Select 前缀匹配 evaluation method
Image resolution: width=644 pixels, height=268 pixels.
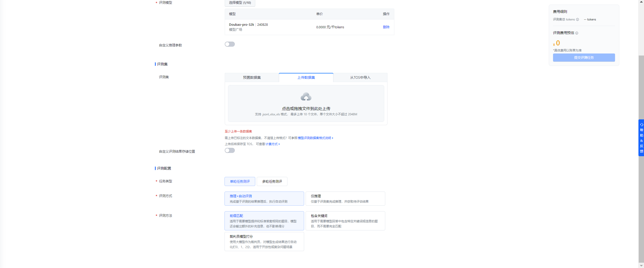(264, 221)
